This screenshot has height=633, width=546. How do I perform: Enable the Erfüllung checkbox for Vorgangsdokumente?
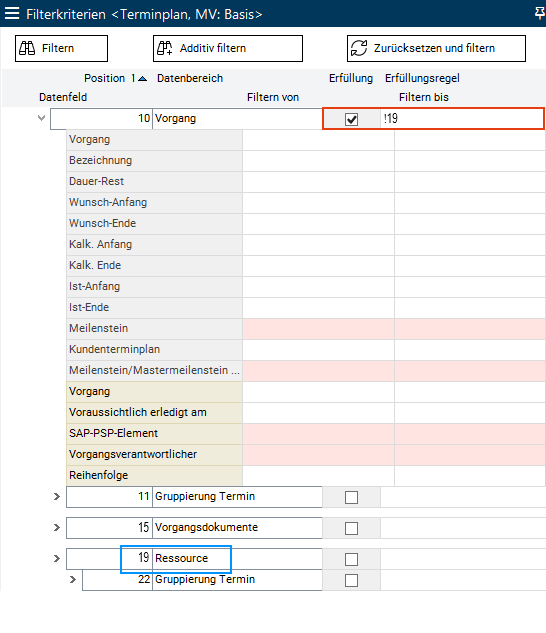coord(351,528)
